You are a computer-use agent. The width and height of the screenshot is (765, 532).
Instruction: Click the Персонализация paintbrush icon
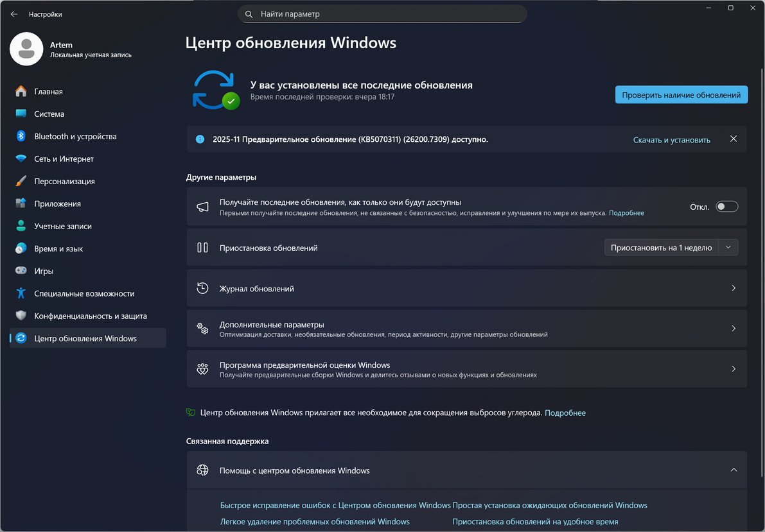(x=21, y=181)
